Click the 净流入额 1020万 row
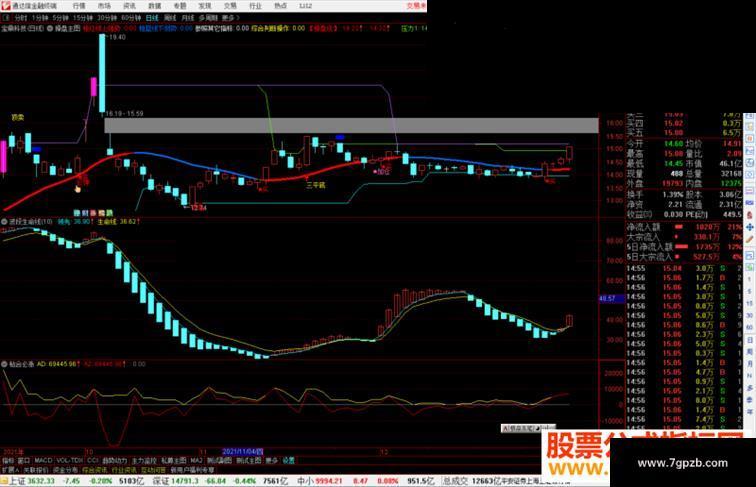 pos(684,227)
